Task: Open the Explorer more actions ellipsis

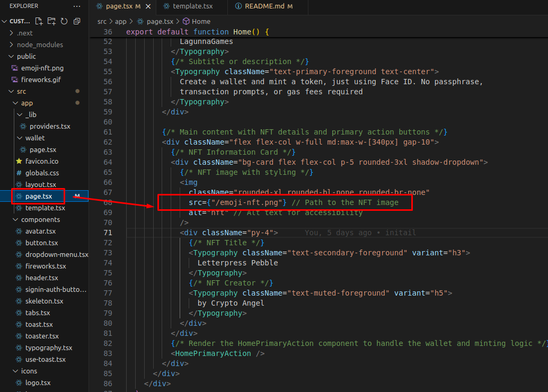Action: click(77, 6)
